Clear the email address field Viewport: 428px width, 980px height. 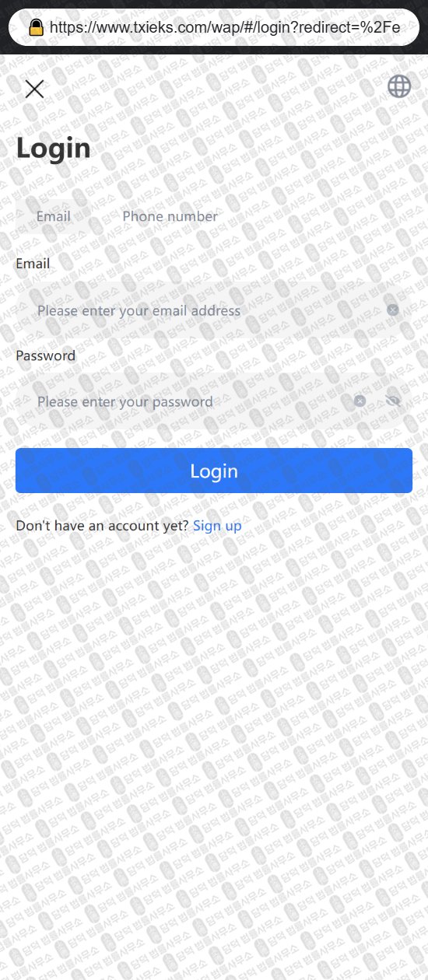click(x=393, y=310)
